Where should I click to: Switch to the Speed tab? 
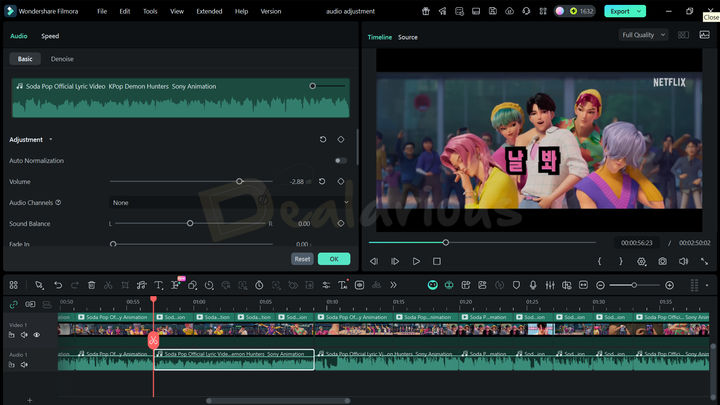[x=50, y=36]
